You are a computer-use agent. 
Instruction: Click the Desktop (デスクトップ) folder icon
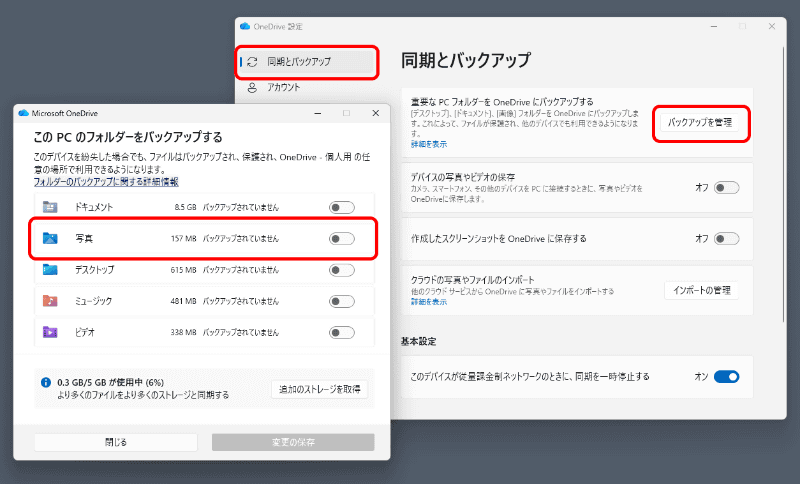pos(50,269)
